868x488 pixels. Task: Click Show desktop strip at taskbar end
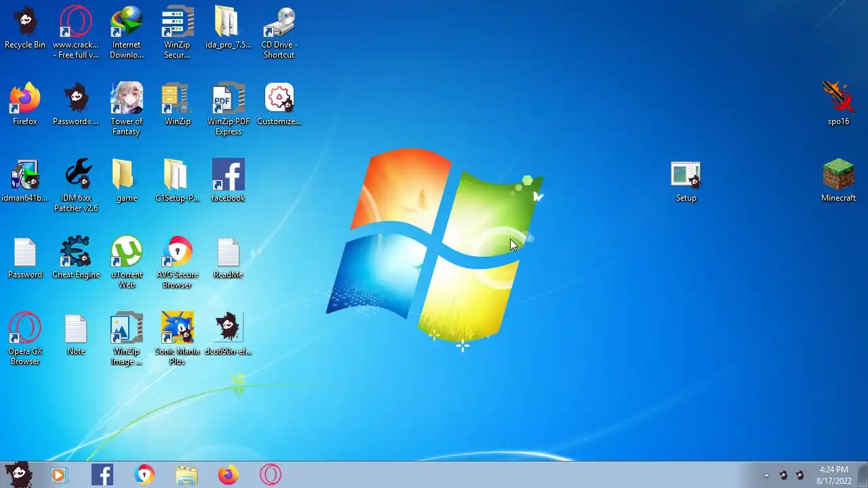click(863, 475)
